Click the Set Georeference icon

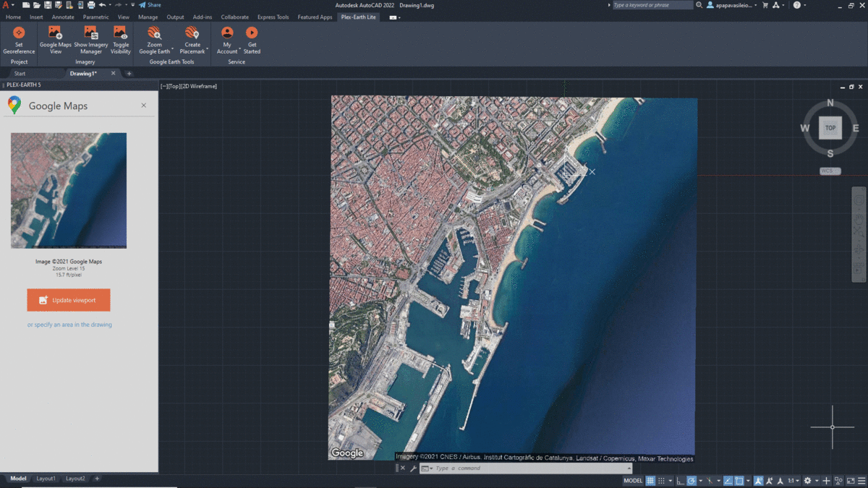pos(19,33)
